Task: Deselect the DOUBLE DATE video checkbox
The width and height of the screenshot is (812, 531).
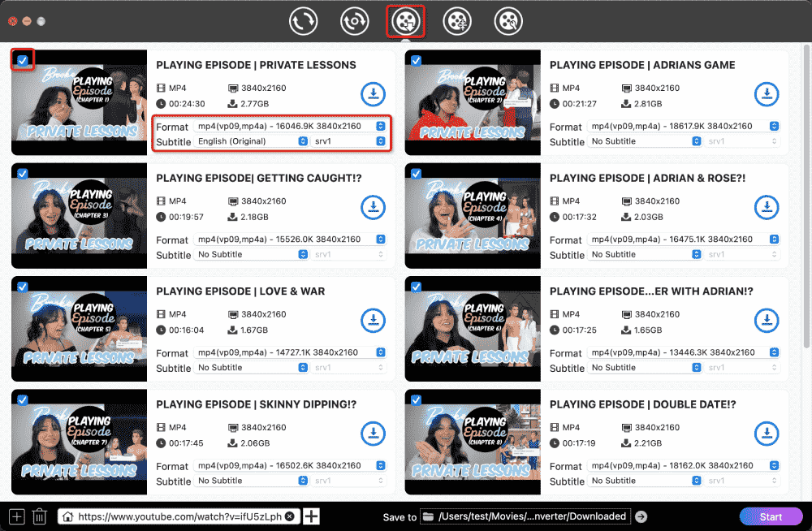Action: point(417,399)
